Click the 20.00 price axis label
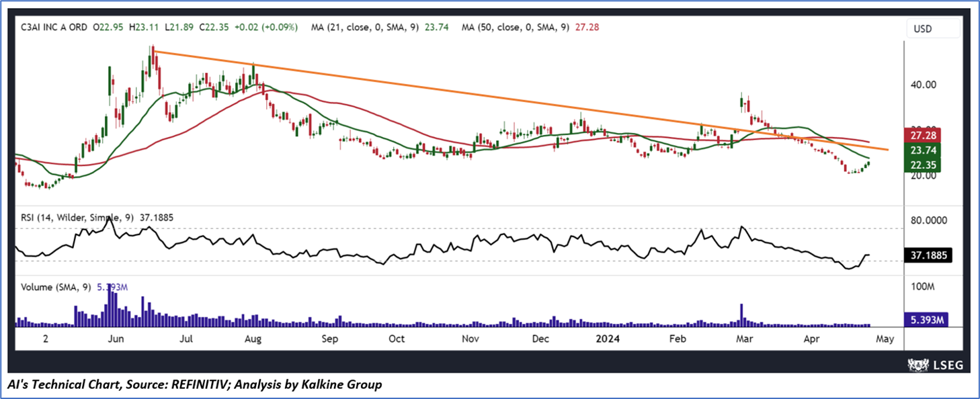980x399 pixels. click(924, 175)
